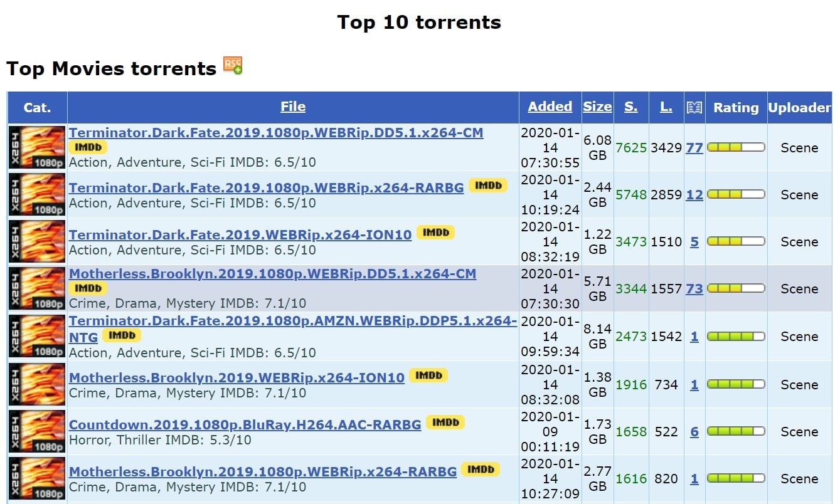Open comments link for Terminator AMZN NTG row

coord(694,337)
